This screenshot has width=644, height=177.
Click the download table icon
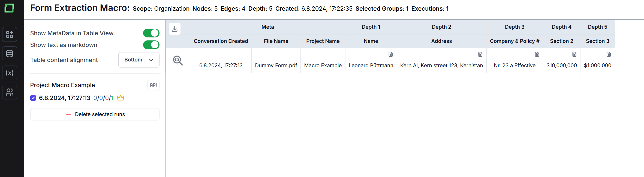click(x=175, y=29)
